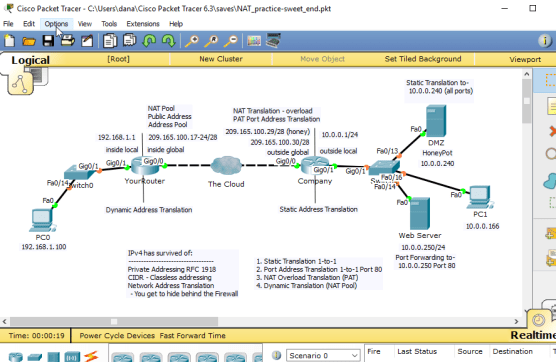Reset zoom with the R magnifier
The image size is (556, 362).
(x=211, y=41)
